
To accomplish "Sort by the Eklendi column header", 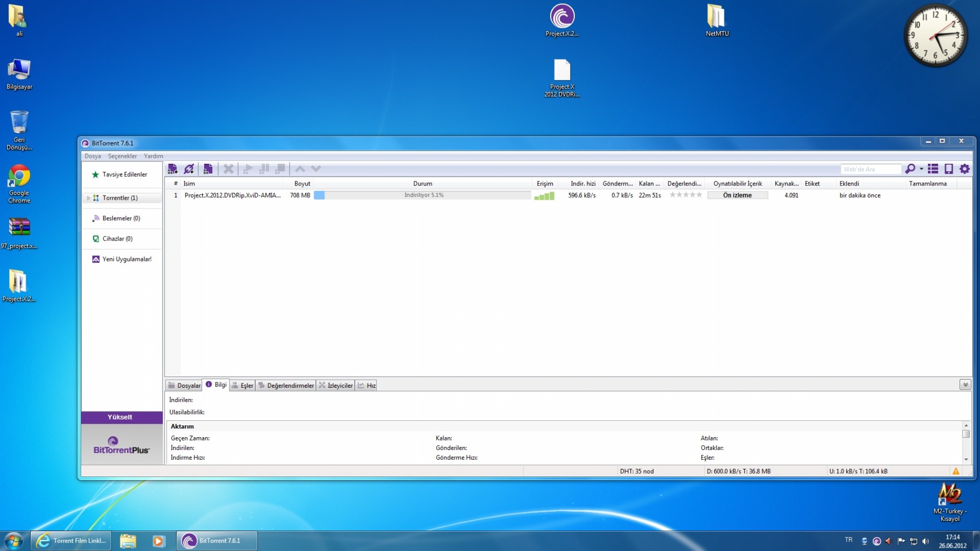I will coord(870,183).
